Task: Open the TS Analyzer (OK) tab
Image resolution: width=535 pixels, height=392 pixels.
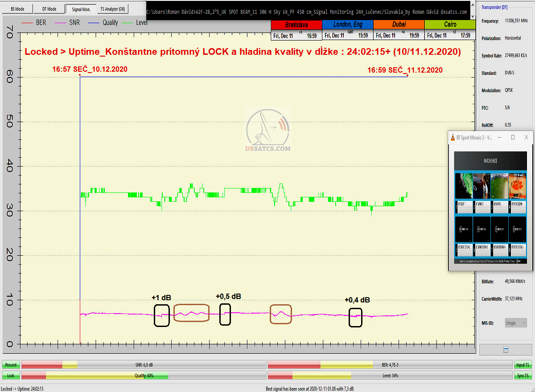Action: point(113,9)
